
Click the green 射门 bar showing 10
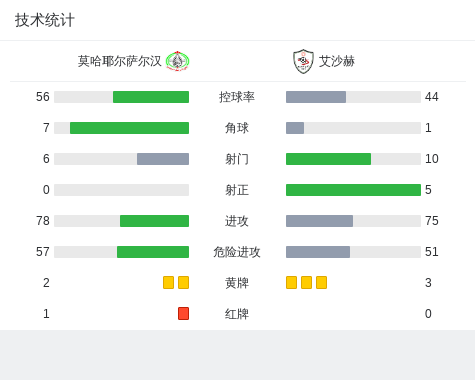click(x=328, y=159)
